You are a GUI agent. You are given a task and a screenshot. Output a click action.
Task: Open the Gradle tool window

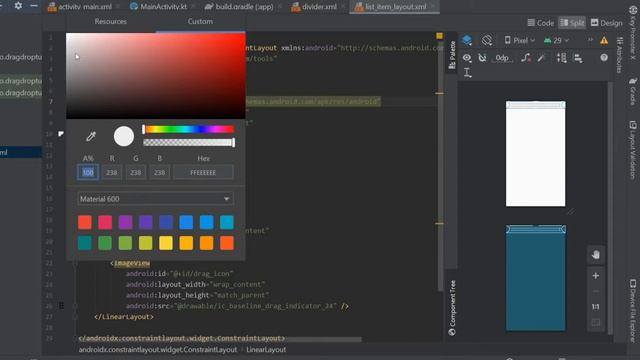[x=633, y=91]
